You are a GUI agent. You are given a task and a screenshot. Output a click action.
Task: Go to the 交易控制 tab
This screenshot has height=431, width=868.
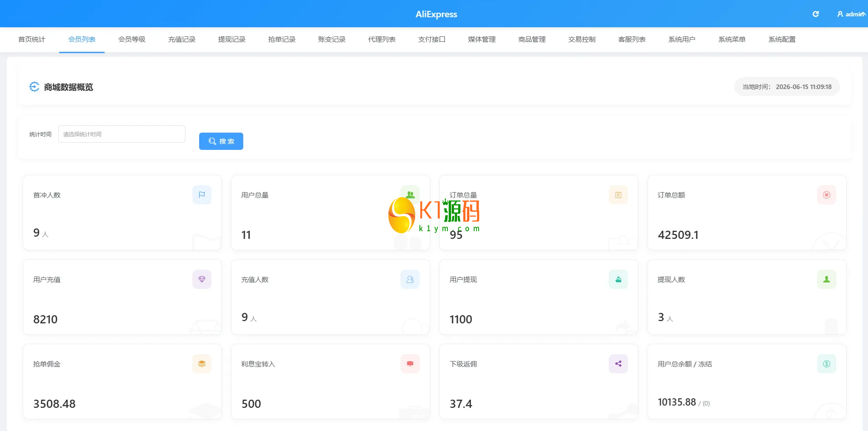click(x=582, y=40)
